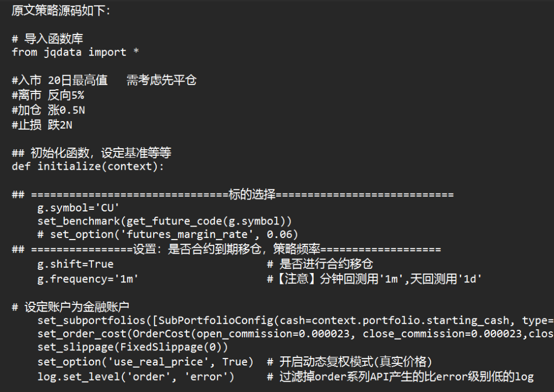Click the 'g.shift=True' assignment
This screenshot has height=392, width=554.
tap(75, 264)
